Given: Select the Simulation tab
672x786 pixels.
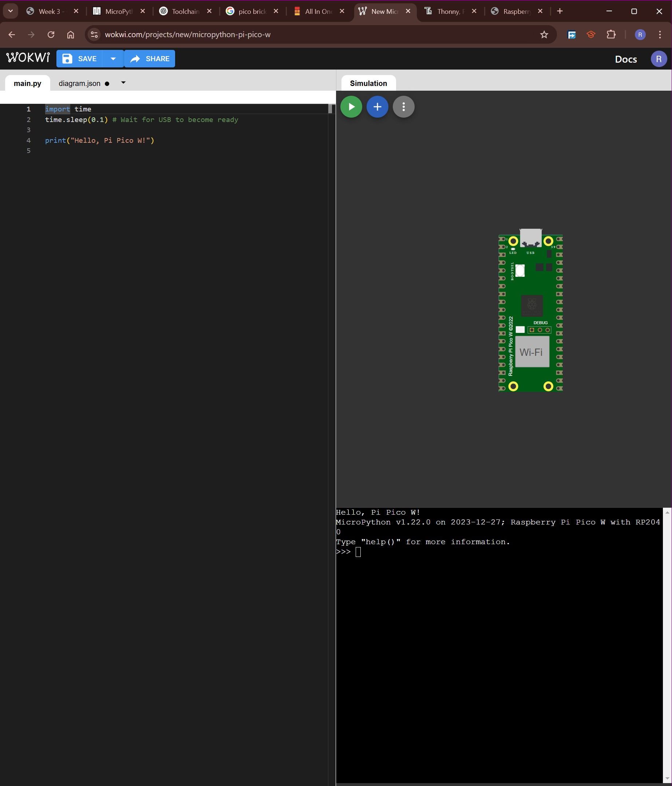Looking at the screenshot, I should (368, 83).
